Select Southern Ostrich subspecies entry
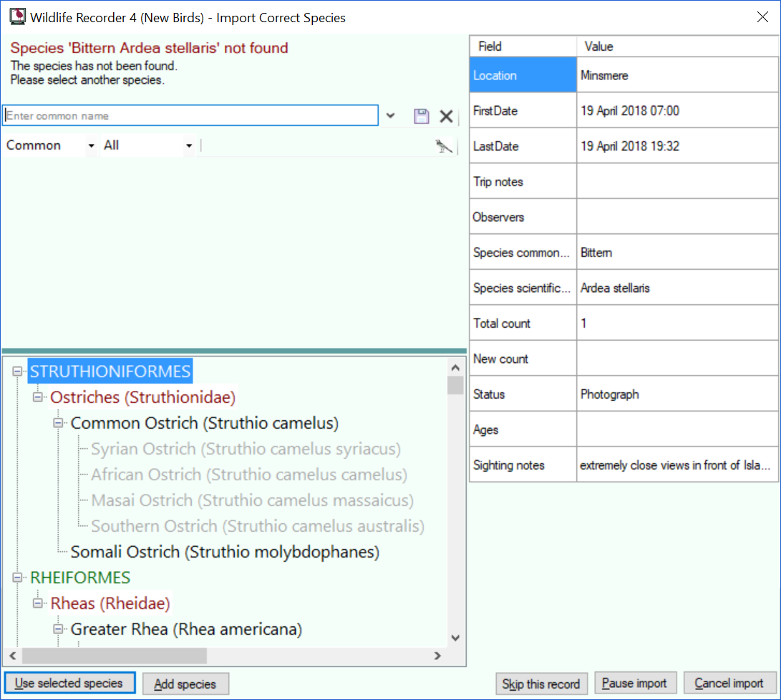The image size is (781, 700). click(x=258, y=526)
